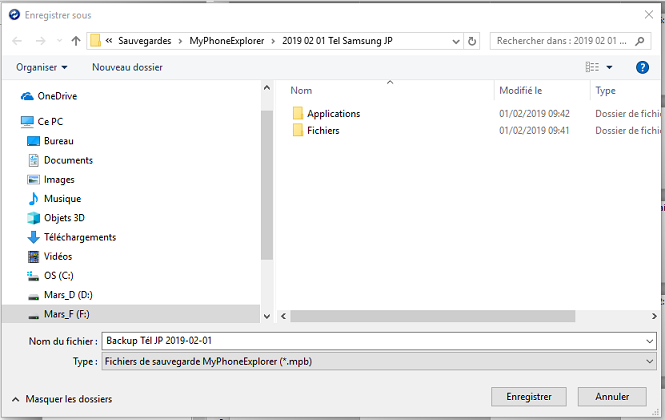The height and width of the screenshot is (420, 665).
Task: Click the Musique note icon
Action: pos(33,199)
